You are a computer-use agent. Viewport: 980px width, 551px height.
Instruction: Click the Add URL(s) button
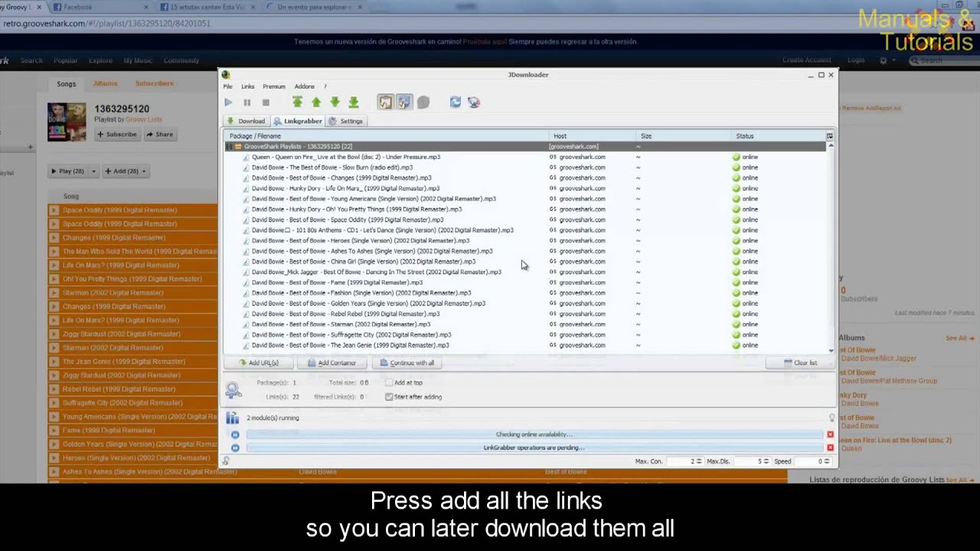pyautogui.click(x=258, y=363)
